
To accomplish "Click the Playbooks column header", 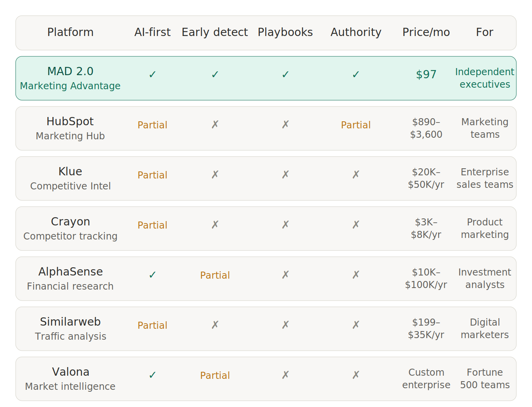I will [285, 32].
